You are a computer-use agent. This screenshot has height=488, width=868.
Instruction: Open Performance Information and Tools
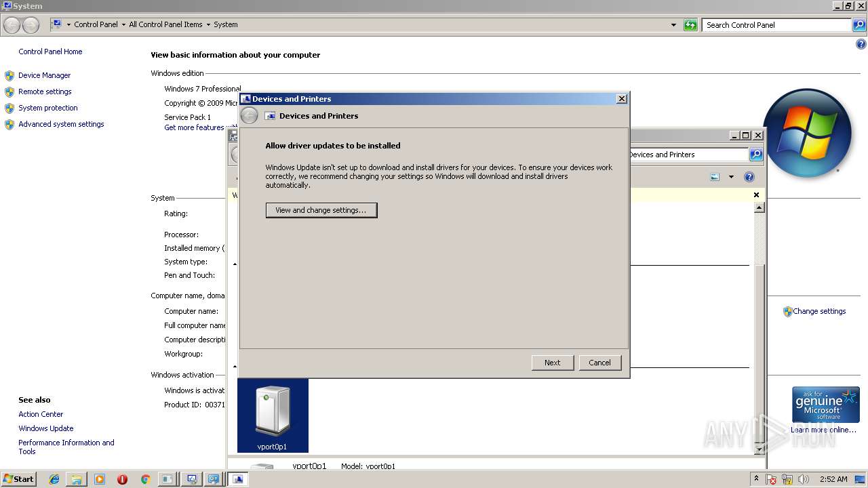click(x=66, y=447)
